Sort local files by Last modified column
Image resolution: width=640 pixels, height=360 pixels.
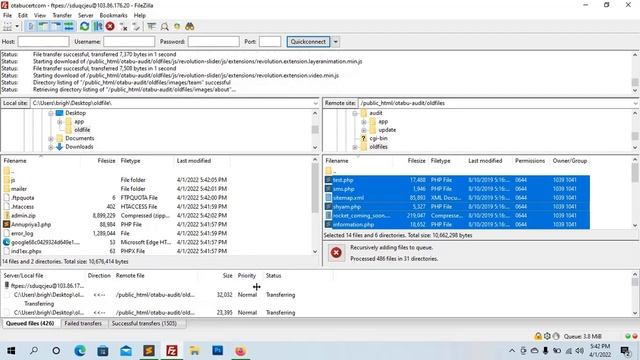[x=194, y=161]
